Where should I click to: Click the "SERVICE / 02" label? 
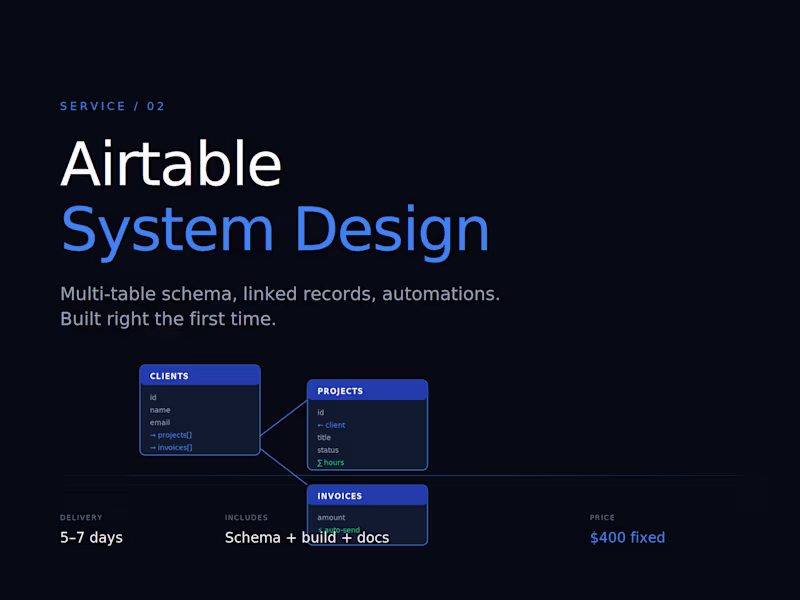click(x=112, y=106)
